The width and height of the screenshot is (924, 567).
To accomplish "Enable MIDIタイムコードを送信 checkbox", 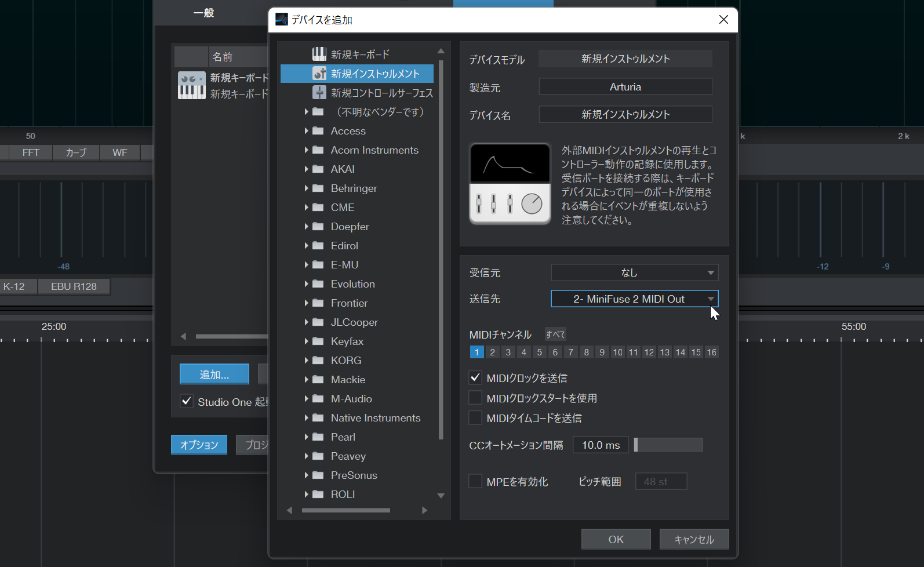I will (x=475, y=417).
